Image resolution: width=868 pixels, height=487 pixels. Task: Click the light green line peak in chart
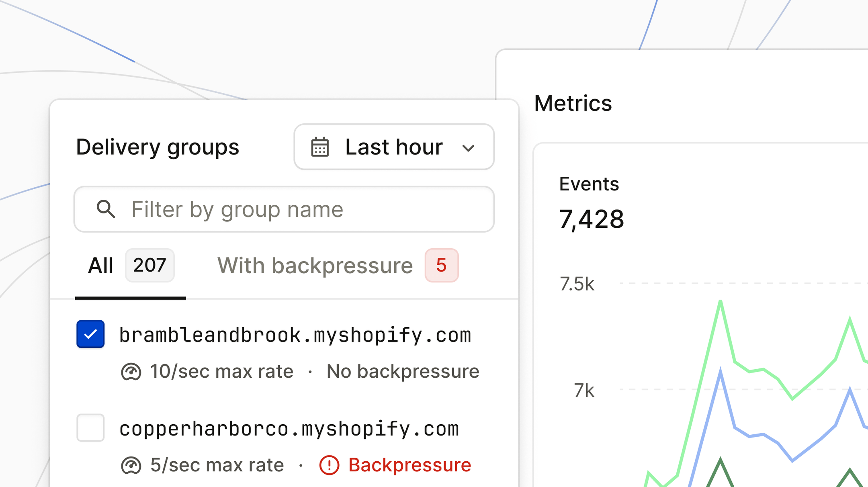click(x=721, y=301)
